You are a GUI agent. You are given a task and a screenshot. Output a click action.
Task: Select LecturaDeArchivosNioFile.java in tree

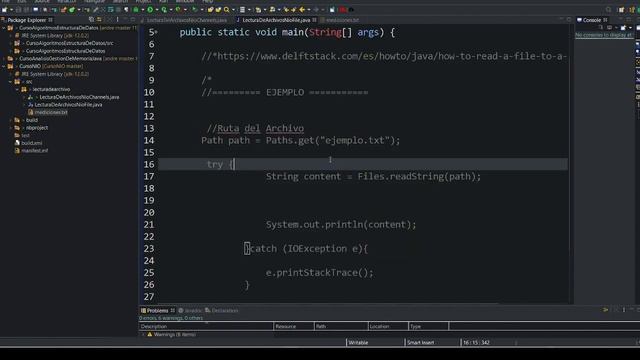click(x=68, y=104)
